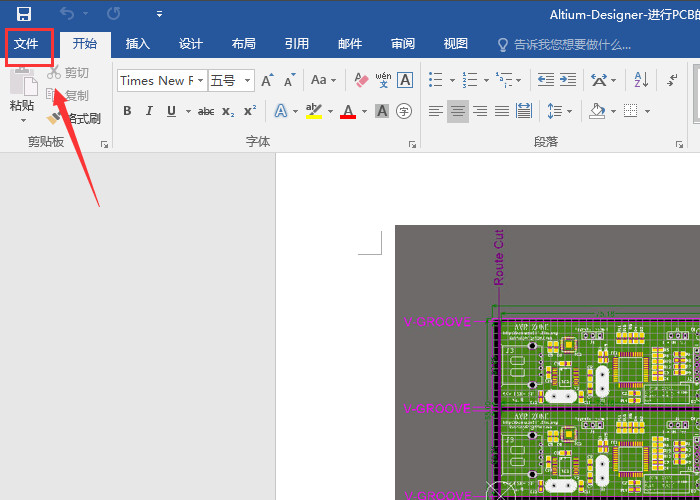Viewport: 700px width, 500px height.
Task: Click the Justify alignment icon
Action: (502, 111)
